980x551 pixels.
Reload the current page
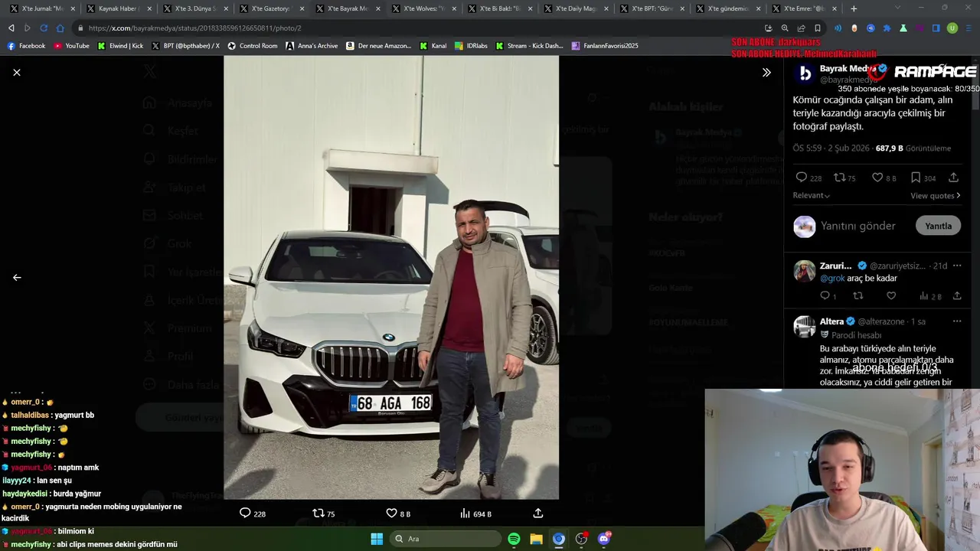(44, 28)
